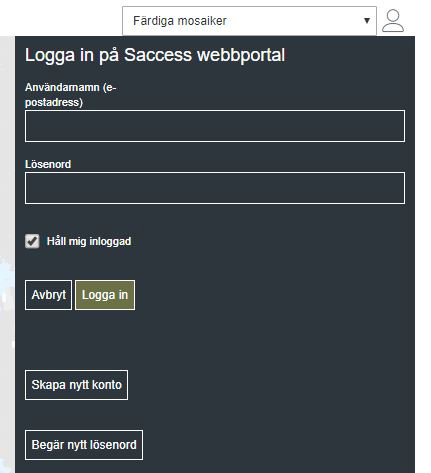The height and width of the screenshot is (473, 431).
Task: Select the 'Färdiga mosaiker' text in the combo box
Action: [x=180, y=21]
